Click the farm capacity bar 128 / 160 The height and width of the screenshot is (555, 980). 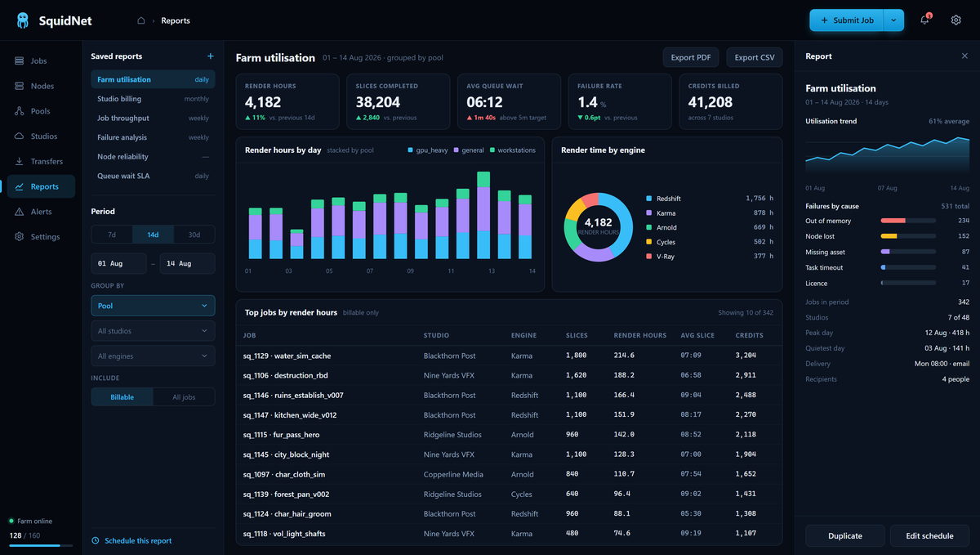[x=41, y=545]
